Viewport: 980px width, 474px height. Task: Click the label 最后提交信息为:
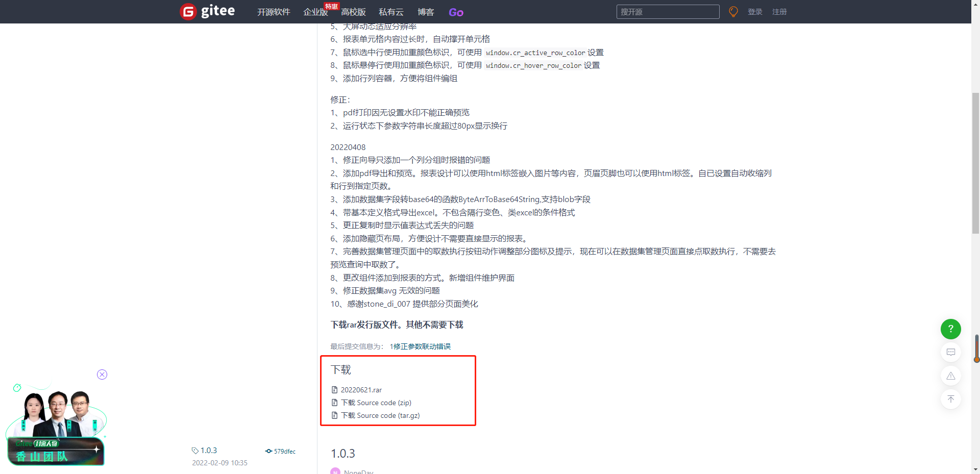click(357, 346)
